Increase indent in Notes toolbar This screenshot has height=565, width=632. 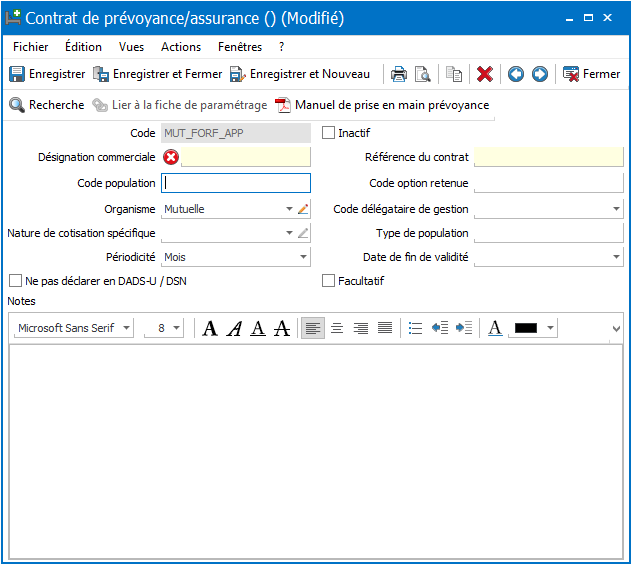coord(464,328)
